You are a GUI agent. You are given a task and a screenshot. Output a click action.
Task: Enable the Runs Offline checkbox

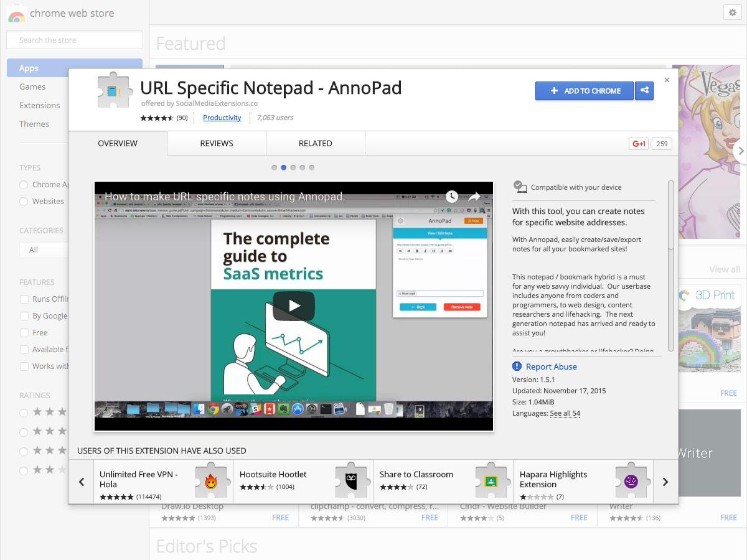point(24,299)
